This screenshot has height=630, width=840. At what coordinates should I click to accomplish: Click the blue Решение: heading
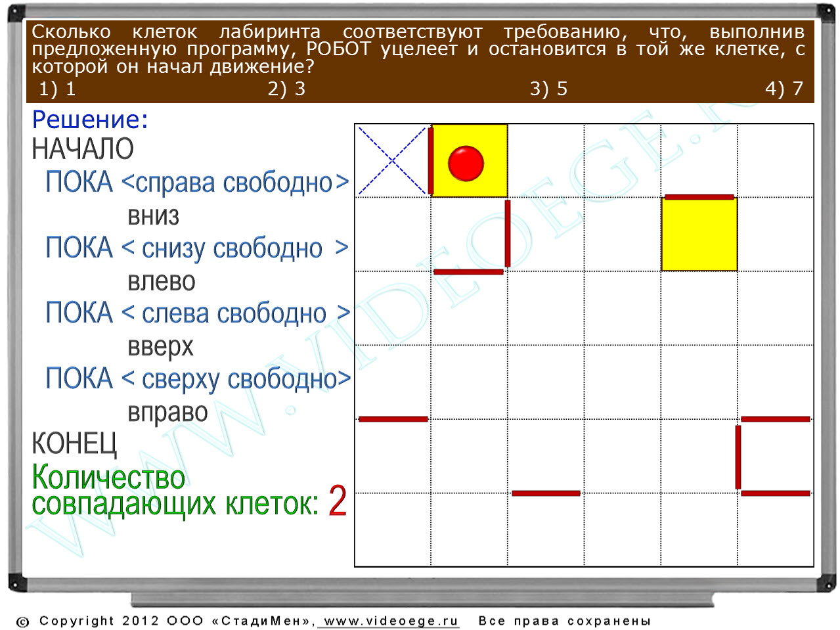point(90,120)
